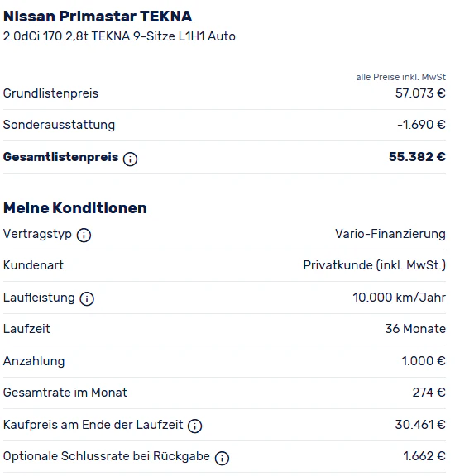455x476 pixels.
Task: Click the 10.000 km/Jahr mileage value
Action: click(x=399, y=297)
